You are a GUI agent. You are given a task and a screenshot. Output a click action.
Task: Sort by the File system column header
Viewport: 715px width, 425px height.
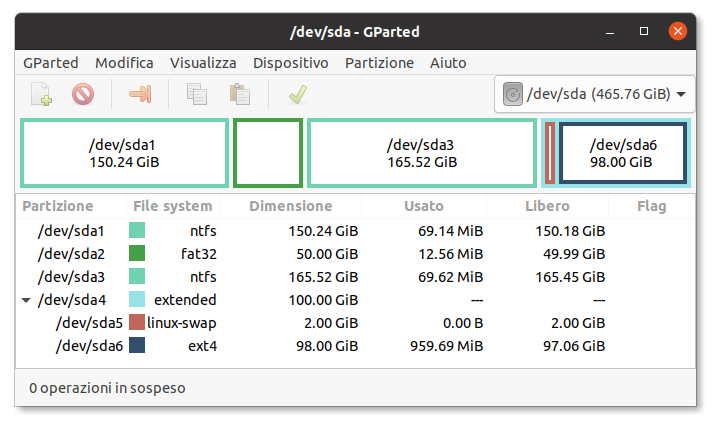(172, 206)
